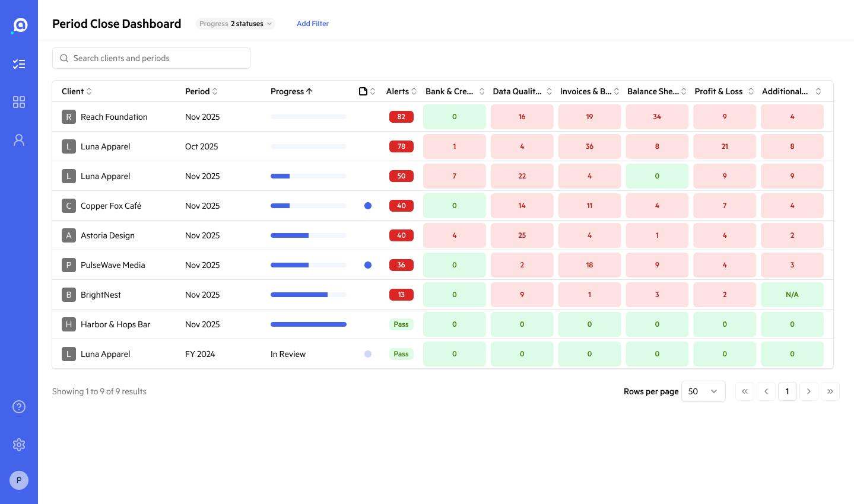Screen dimensions: 854x504
Task: Sort the table by Client column
Action: [x=77, y=91]
